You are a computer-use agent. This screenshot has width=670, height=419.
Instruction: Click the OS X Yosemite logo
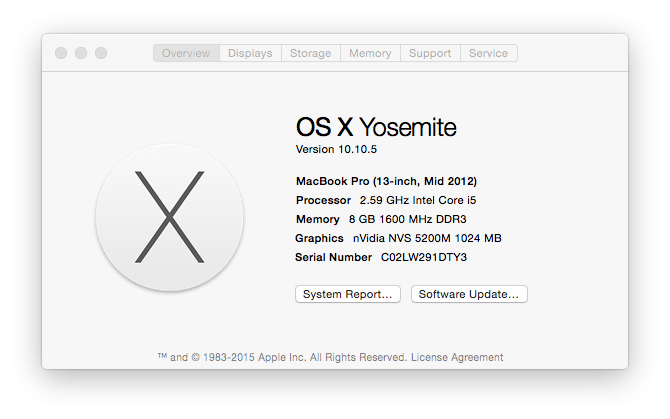[169, 217]
